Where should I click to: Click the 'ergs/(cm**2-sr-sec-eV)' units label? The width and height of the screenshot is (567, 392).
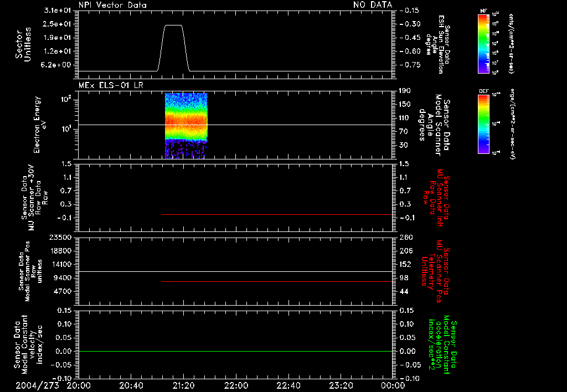(512, 124)
